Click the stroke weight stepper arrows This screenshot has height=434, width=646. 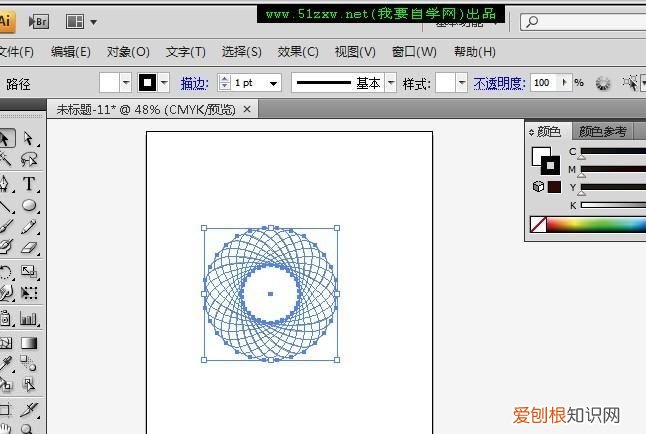pos(225,82)
